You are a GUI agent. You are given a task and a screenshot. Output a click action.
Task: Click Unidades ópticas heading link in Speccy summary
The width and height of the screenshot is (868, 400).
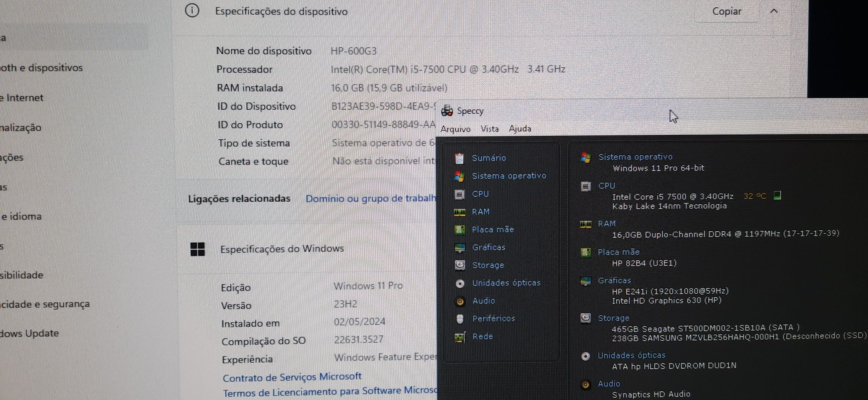[631, 355]
